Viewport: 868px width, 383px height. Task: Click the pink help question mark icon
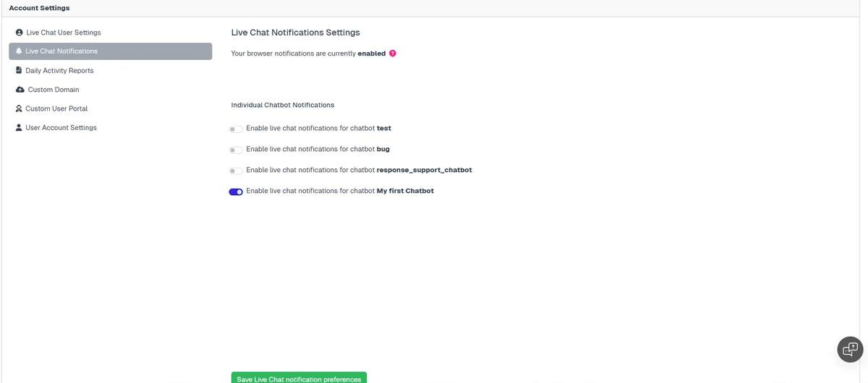(393, 53)
